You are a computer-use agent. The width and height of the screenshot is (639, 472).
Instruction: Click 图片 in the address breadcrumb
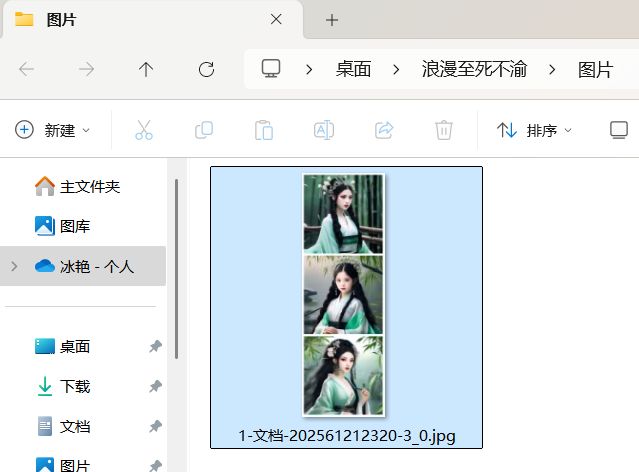click(x=595, y=69)
